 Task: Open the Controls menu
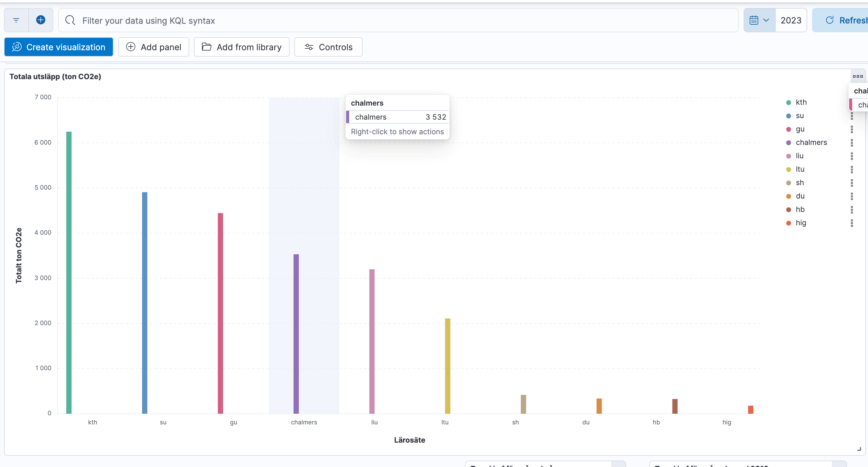tap(328, 47)
